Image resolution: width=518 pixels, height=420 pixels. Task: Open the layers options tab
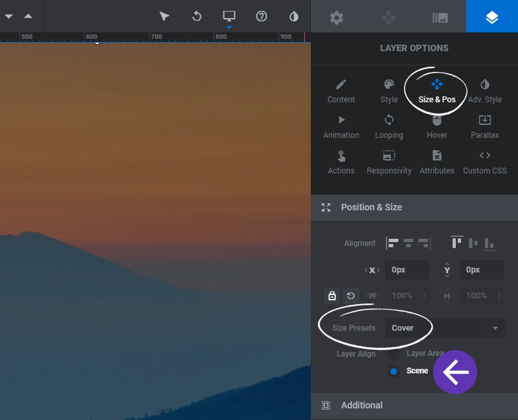[x=492, y=17]
